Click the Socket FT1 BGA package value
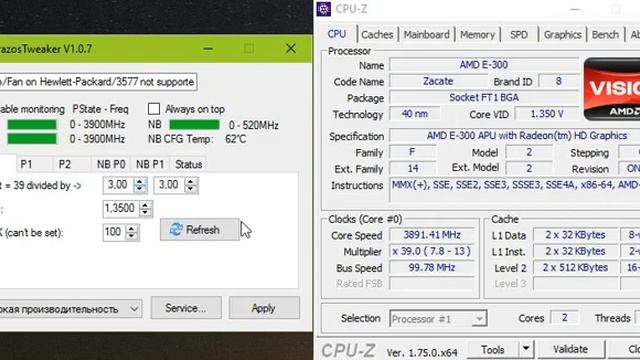This screenshot has width=640, height=360. [x=484, y=98]
